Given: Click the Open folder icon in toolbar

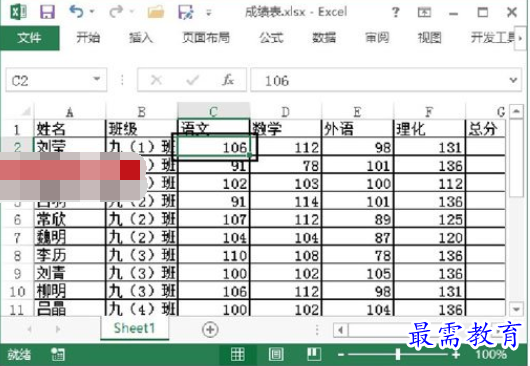Looking at the screenshot, I should click(x=156, y=12).
